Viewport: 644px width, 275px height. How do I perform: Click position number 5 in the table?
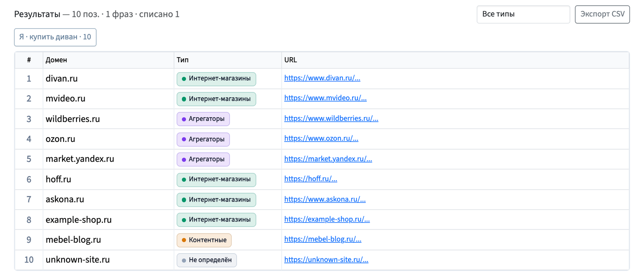click(x=29, y=159)
